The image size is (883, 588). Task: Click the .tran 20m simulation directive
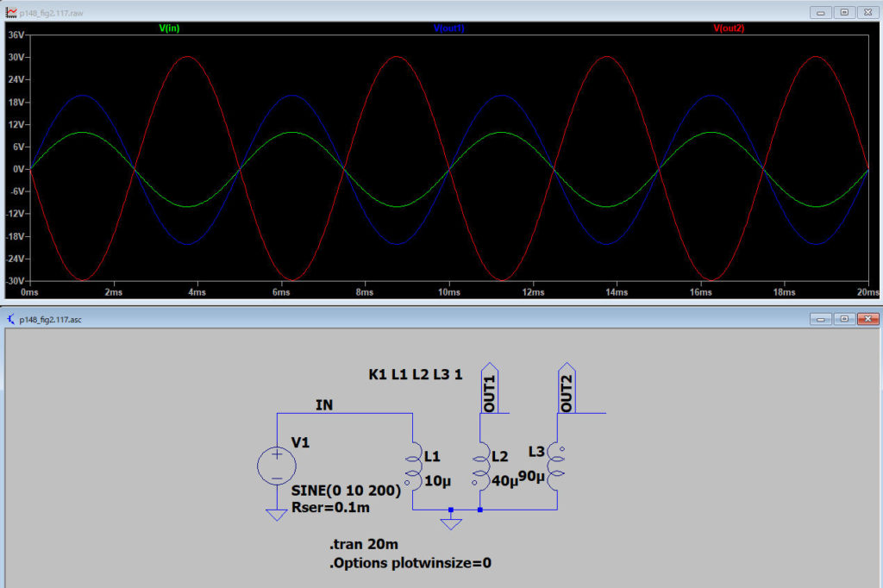[363, 544]
